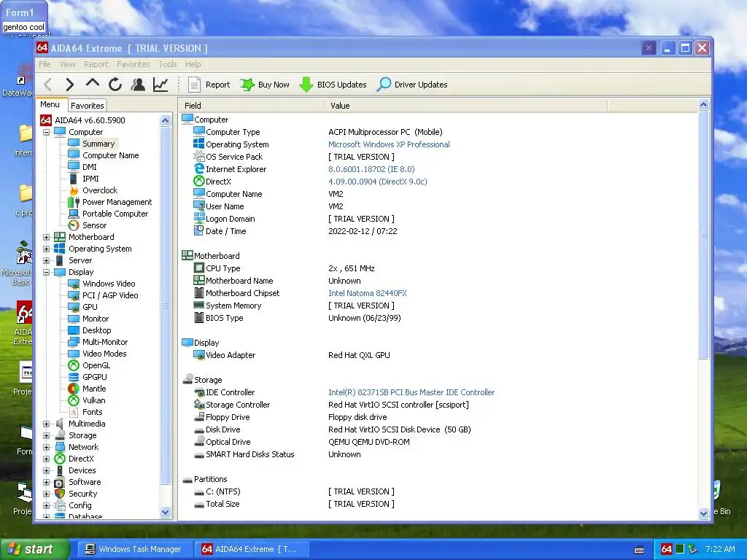Open the Help menu
Image resolution: width=747 pixels, height=560 pixels.
pos(193,64)
